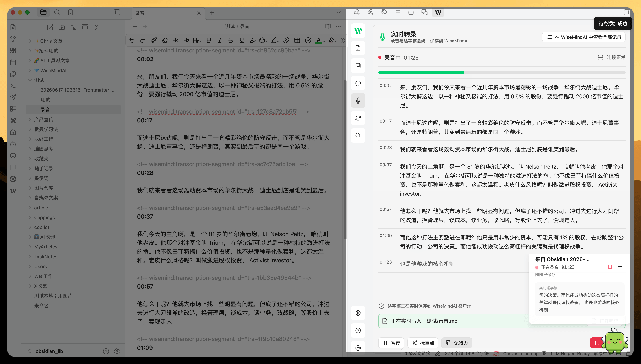The image size is (641, 364).
Task: Select the 录音 tab
Action: pos(168,13)
